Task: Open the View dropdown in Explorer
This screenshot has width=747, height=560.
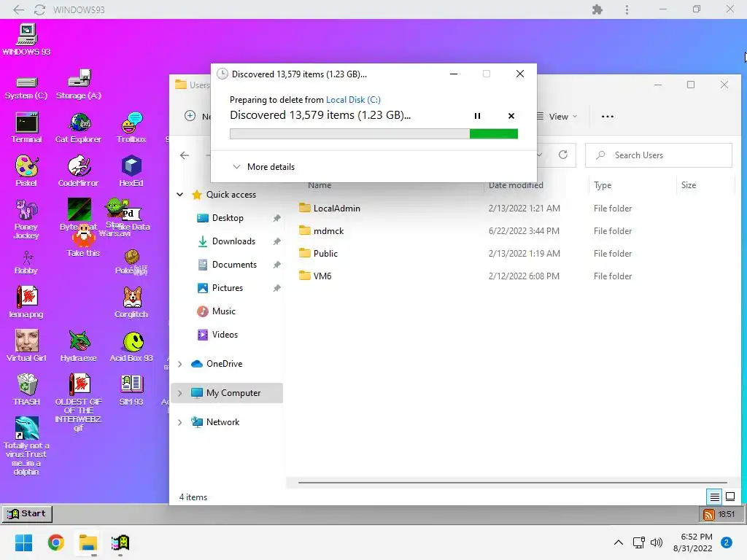Action: point(557,116)
